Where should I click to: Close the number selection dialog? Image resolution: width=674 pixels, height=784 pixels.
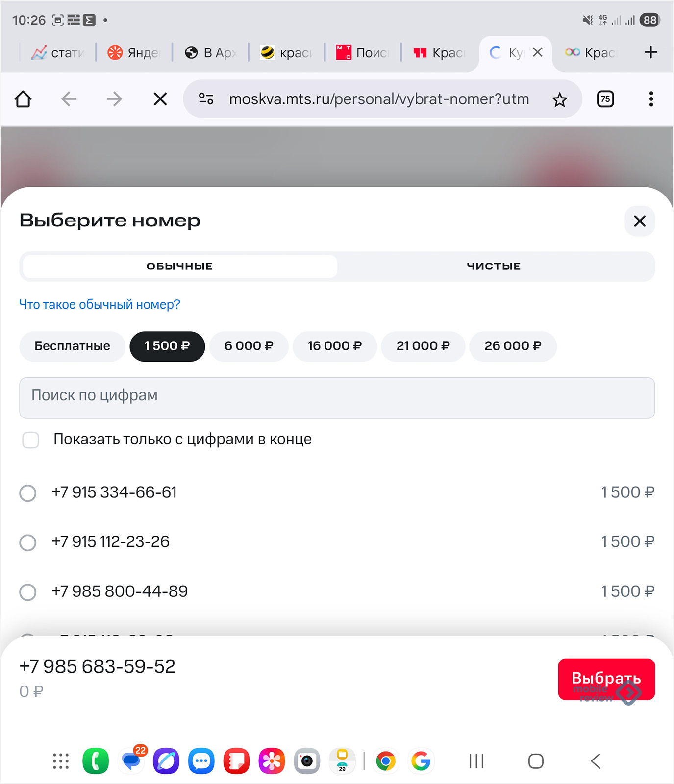pyautogui.click(x=639, y=221)
